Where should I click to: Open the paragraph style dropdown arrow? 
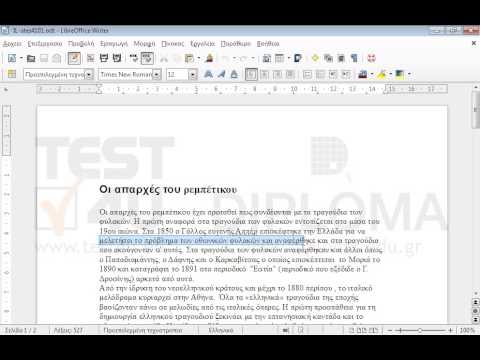coord(89,74)
